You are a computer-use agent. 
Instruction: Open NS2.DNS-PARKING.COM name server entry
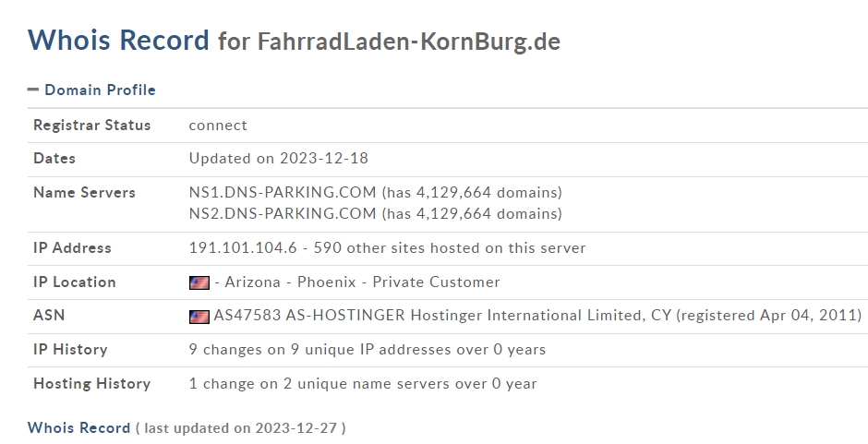click(283, 214)
